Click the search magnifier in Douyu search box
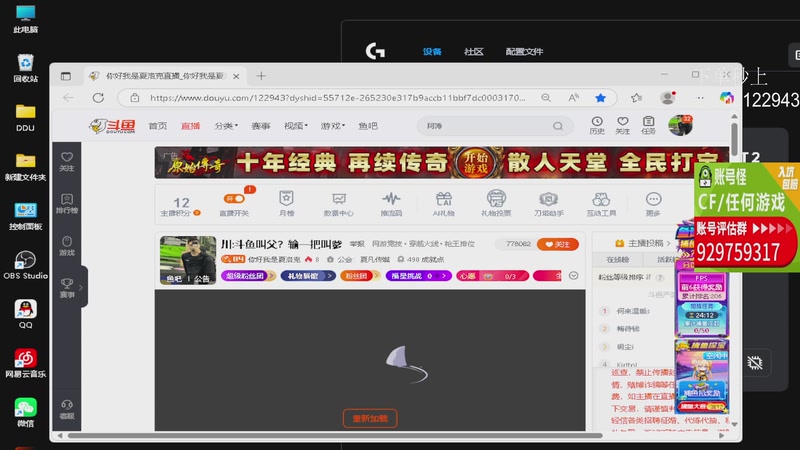 (x=558, y=126)
